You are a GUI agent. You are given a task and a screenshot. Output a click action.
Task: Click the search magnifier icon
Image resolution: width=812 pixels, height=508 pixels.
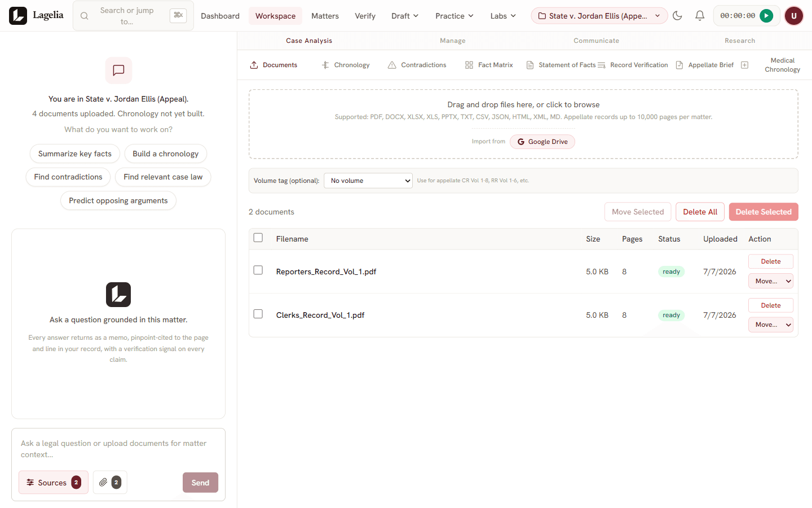(x=85, y=16)
